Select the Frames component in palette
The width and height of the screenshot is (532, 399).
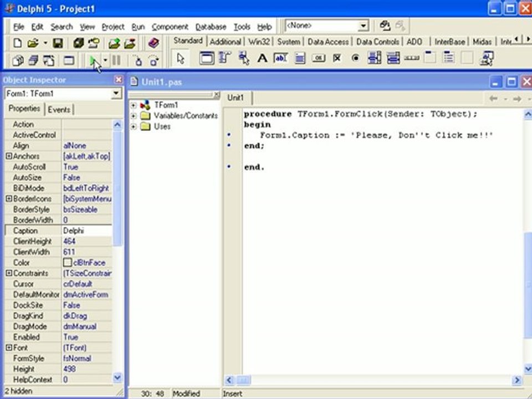coord(206,58)
